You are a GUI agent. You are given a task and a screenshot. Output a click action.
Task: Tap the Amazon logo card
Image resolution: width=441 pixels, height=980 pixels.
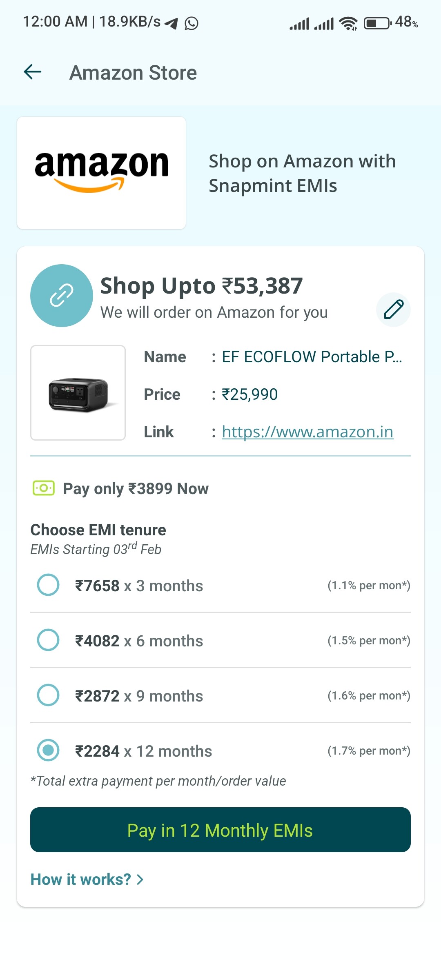(101, 173)
